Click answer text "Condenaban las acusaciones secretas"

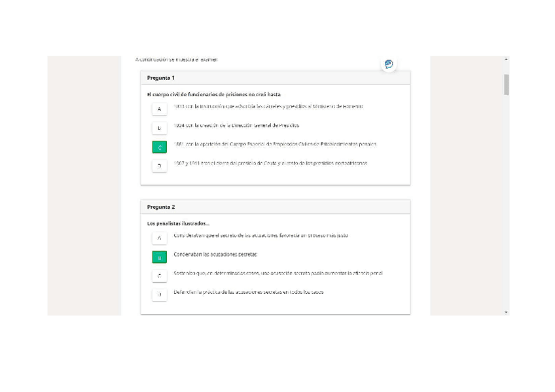click(215, 254)
